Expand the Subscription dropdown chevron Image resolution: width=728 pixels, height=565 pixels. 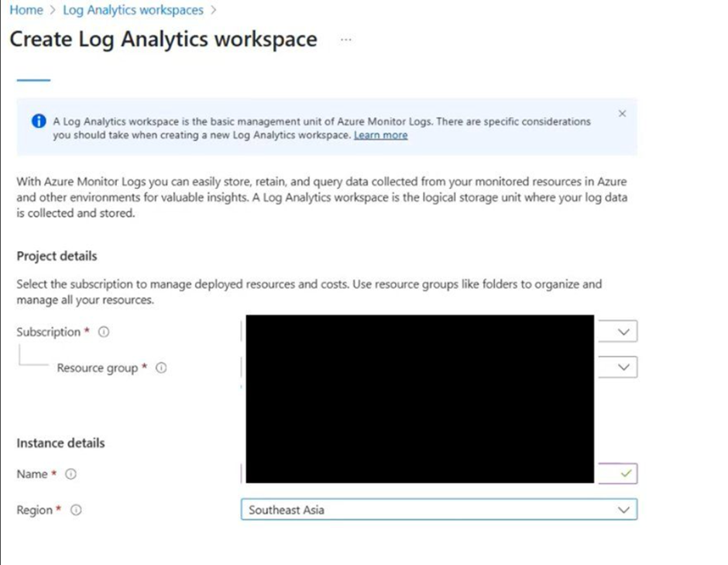tap(624, 332)
